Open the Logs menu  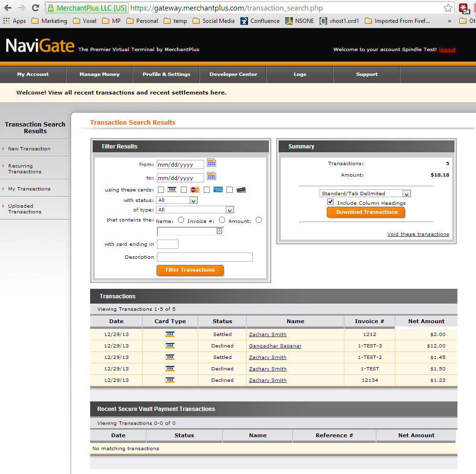point(300,74)
